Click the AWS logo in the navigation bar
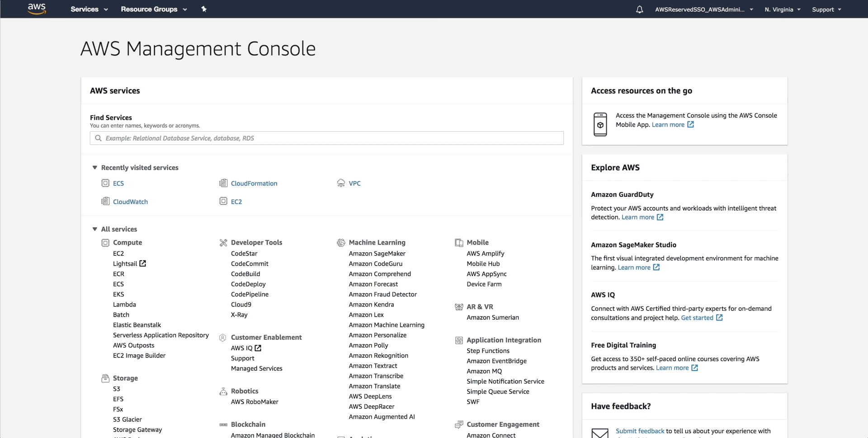The width and height of the screenshot is (868, 438). point(37,9)
